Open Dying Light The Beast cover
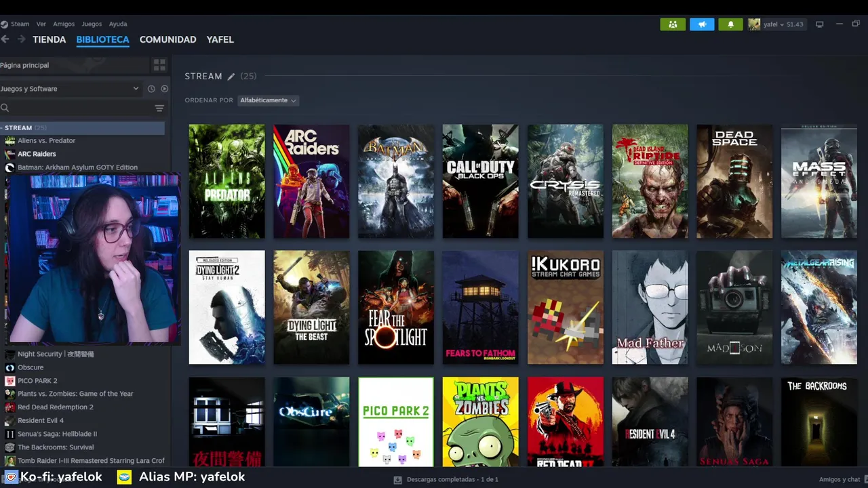Image resolution: width=868 pixels, height=488 pixels. [311, 308]
